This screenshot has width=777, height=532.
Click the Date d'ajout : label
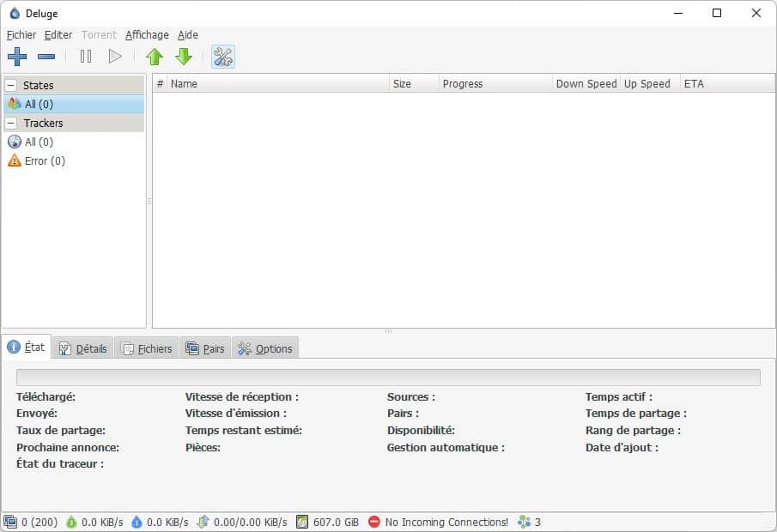click(x=622, y=447)
